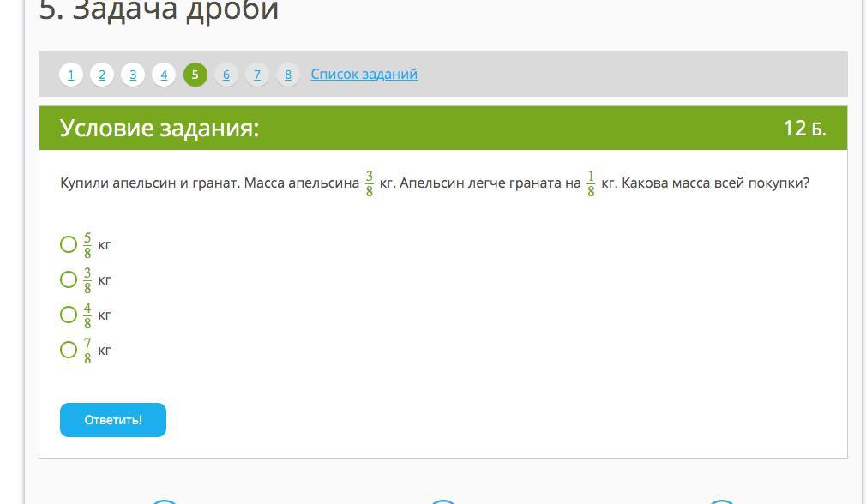This screenshot has height=504, width=866.
Task: Select the 4/8 кг answer option
Action: pos(69,315)
